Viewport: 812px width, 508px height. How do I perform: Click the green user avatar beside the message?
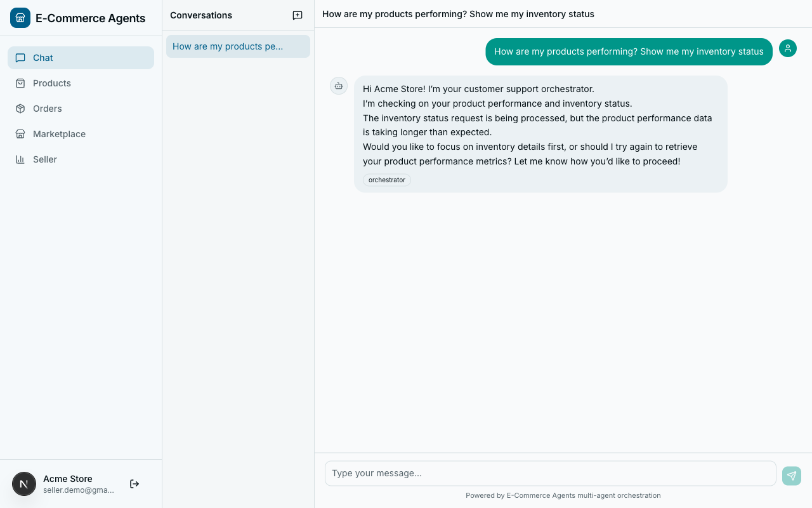(x=788, y=48)
